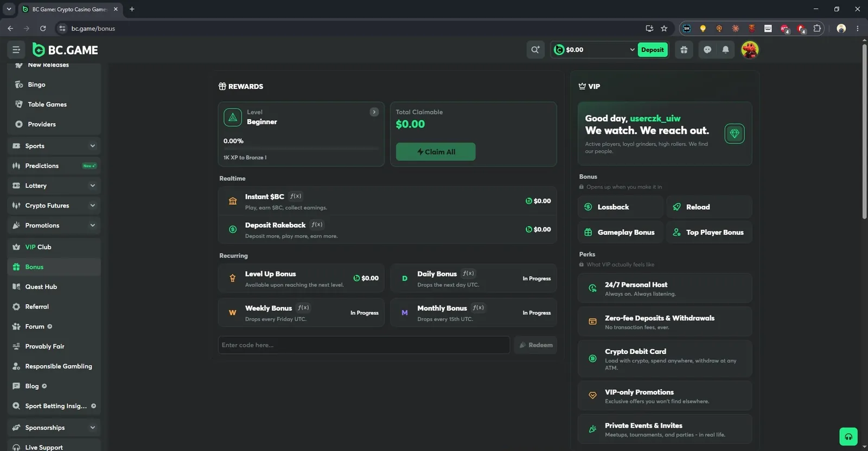Go to VIP Club in the sidebar
Viewport: 868px width, 451px height.
[54, 247]
